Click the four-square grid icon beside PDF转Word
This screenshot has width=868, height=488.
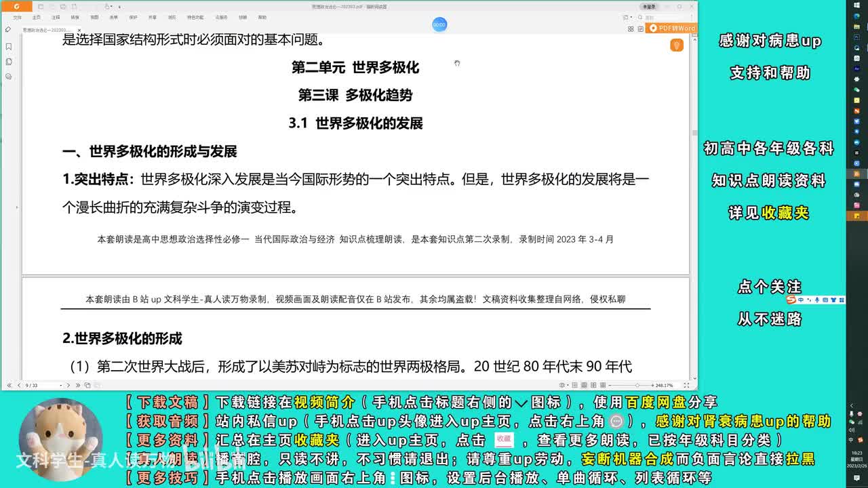point(631,28)
